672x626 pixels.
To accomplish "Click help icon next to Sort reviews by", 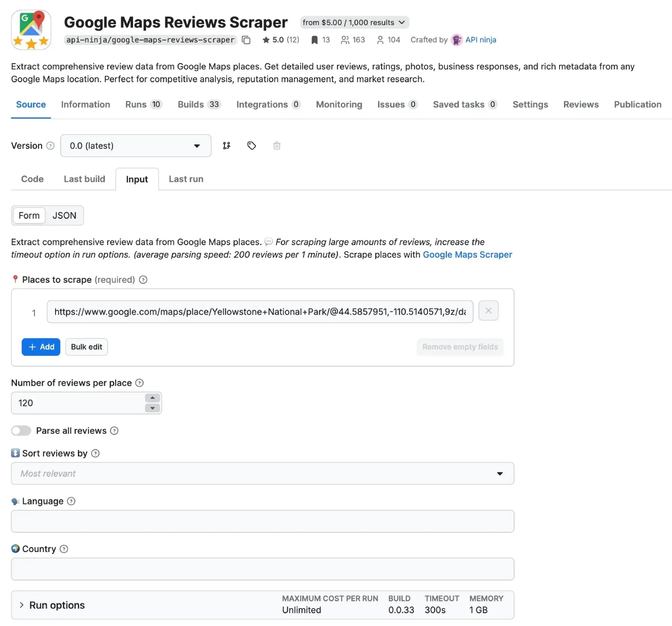I will coord(95,453).
